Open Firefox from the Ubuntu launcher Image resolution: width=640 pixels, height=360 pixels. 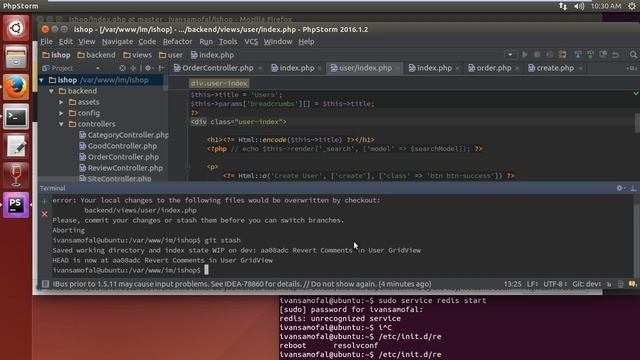point(16,87)
